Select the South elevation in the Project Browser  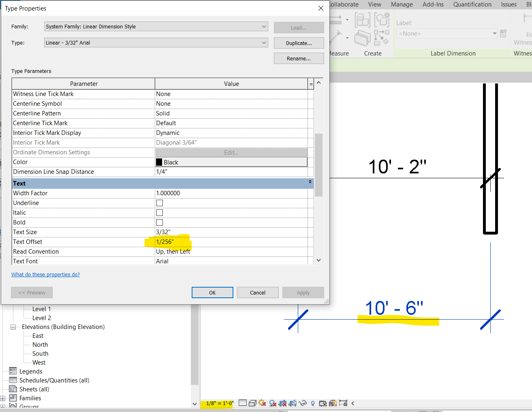click(40, 353)
